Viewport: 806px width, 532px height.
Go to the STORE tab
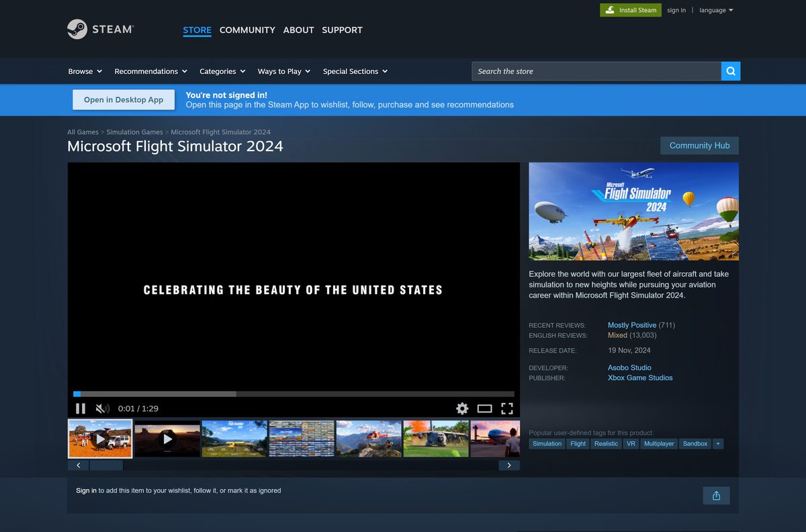coord(197,30)
